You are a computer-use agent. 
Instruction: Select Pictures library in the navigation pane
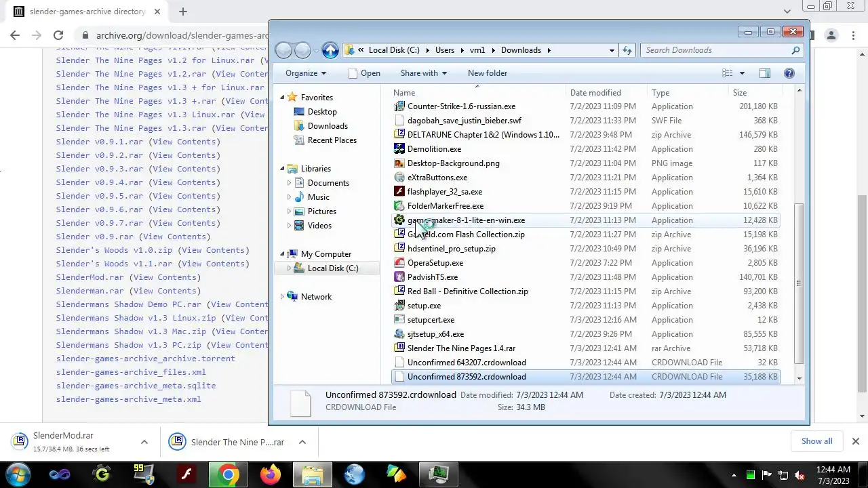coord(322,211)
